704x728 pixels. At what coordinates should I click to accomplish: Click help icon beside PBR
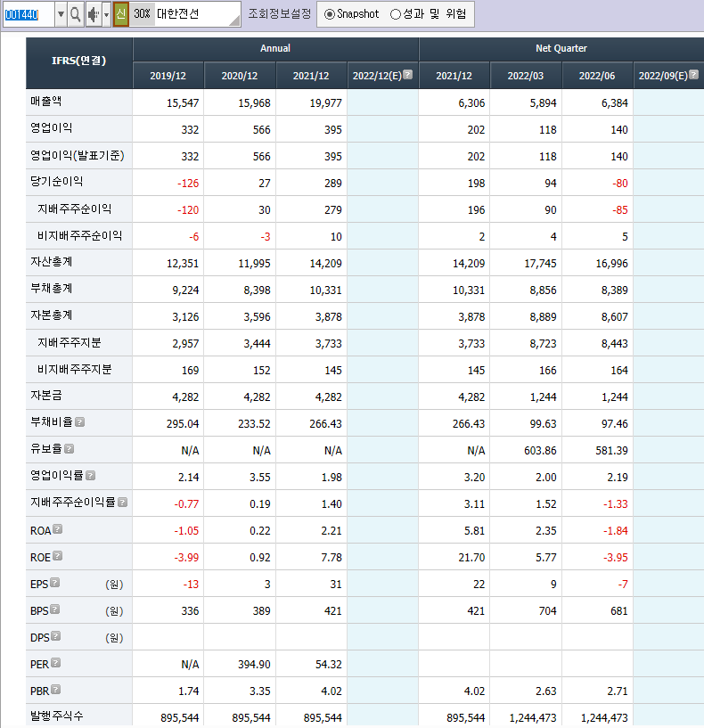click(56, 690)
